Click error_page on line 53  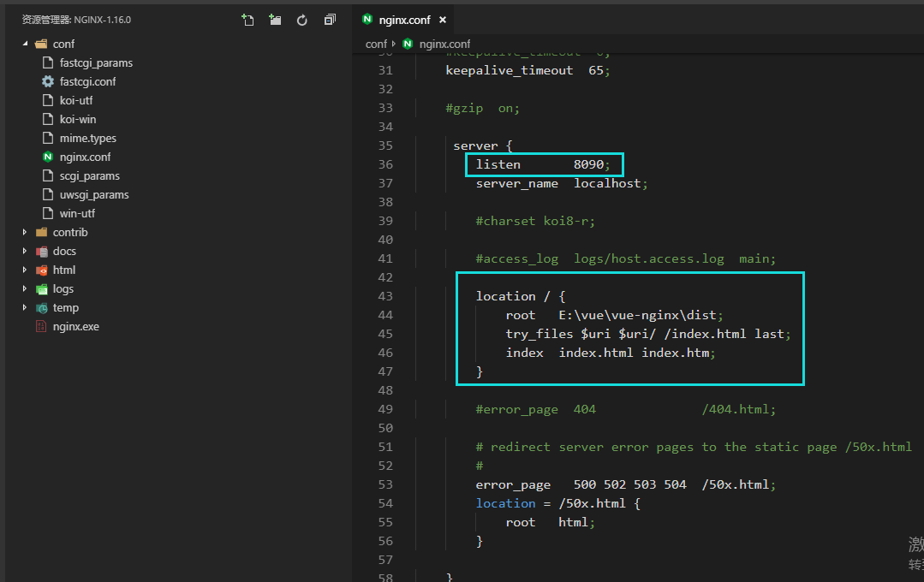coord(513,484)
